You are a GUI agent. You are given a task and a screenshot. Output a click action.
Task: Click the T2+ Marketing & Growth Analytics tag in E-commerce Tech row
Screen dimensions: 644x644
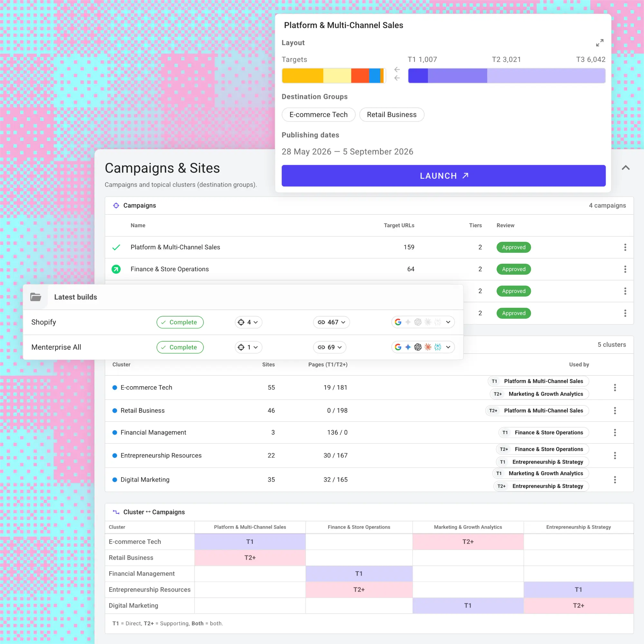[x=539, y=394]
